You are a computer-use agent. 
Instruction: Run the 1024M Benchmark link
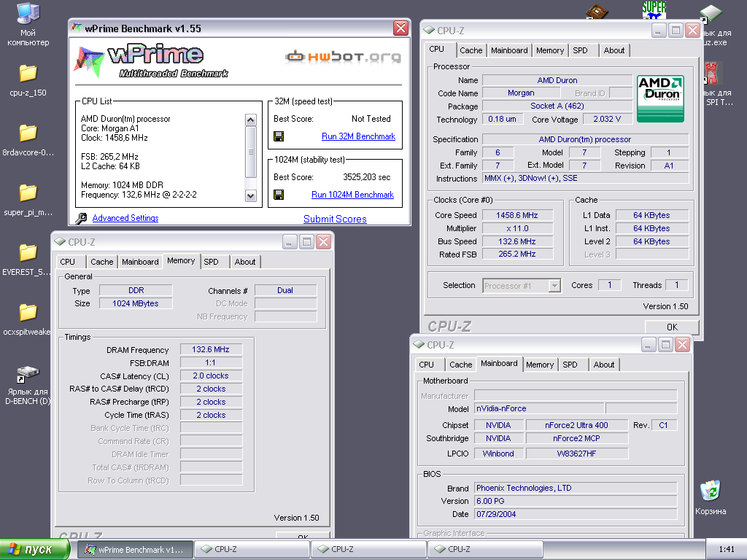coord(352,195)
